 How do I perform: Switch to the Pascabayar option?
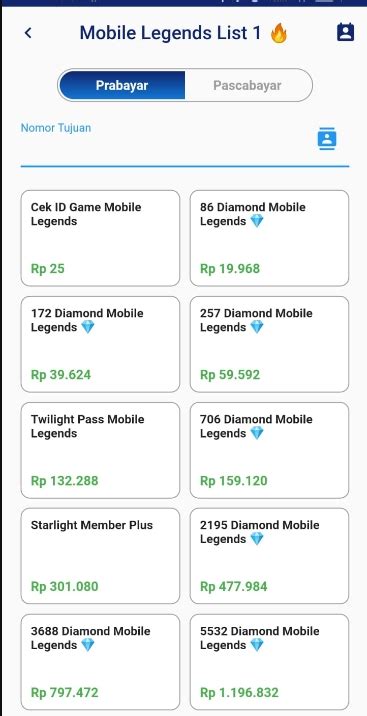(x=248, y=85)
